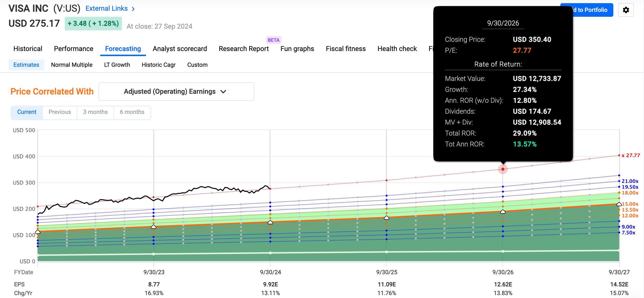Click the 6 months estimates option
The height and width of the screenshot is (298, 644).
(132, 112)
